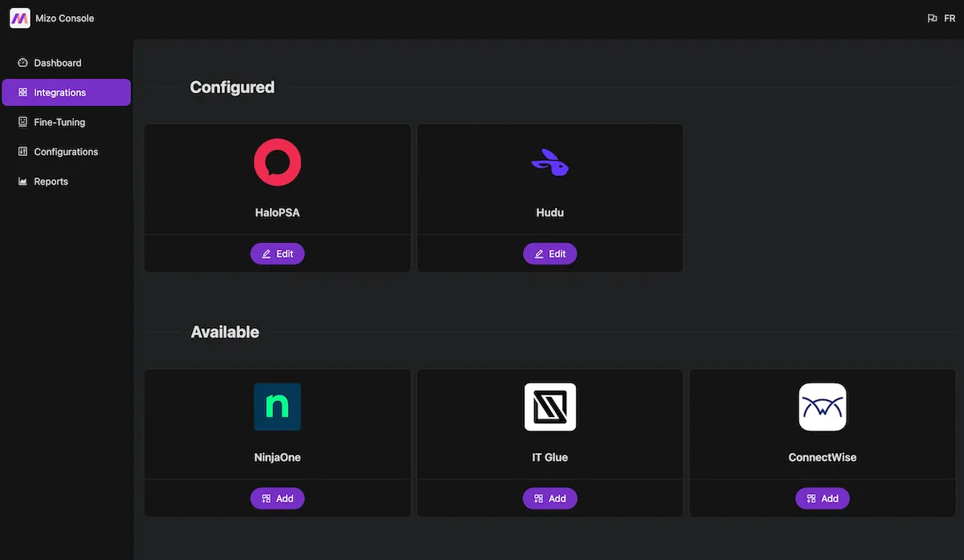Go to Fine-Tuning section
964x560 pixels.
pos(59,122)
